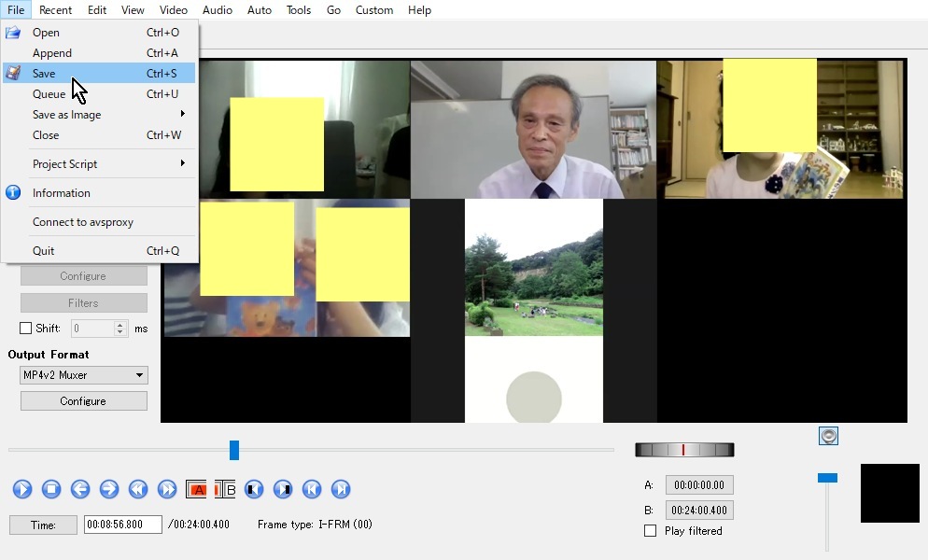
Task: Click the timeline position slider handle
Action: coord(234,450)
